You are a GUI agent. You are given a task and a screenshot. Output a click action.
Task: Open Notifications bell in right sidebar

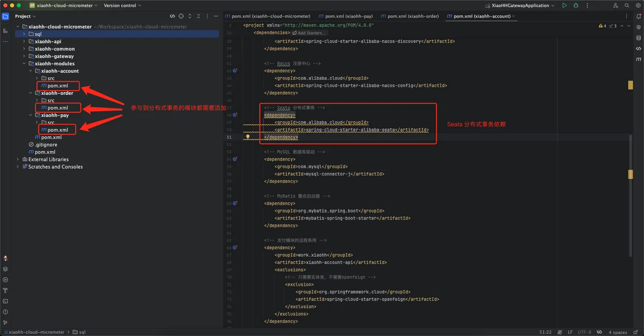pos(638,16)
